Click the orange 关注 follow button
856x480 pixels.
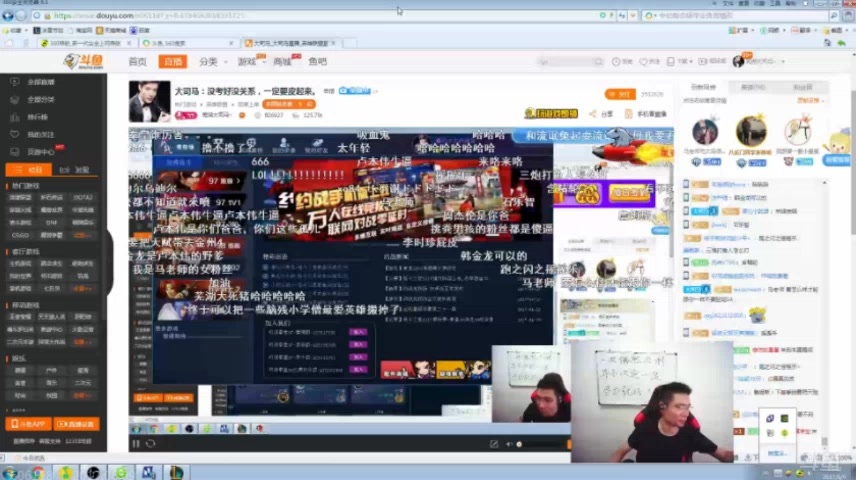pyautogui.click(x=620, y=94)
